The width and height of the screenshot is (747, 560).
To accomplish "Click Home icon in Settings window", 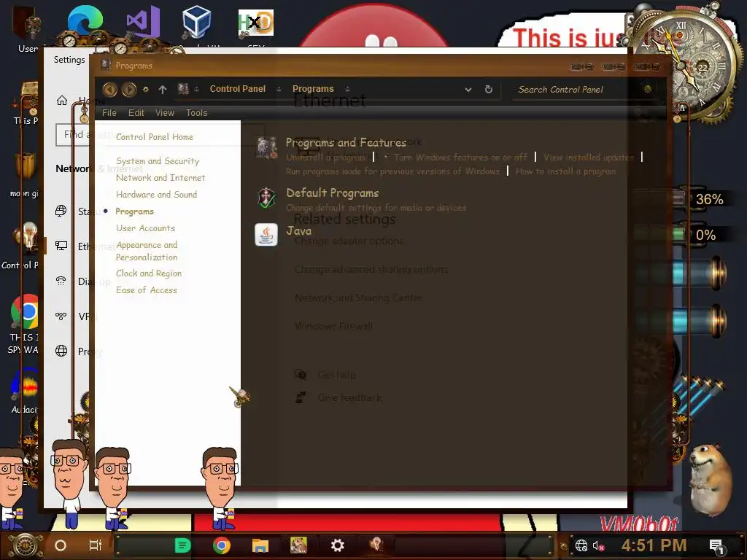I will click(62, 101).
